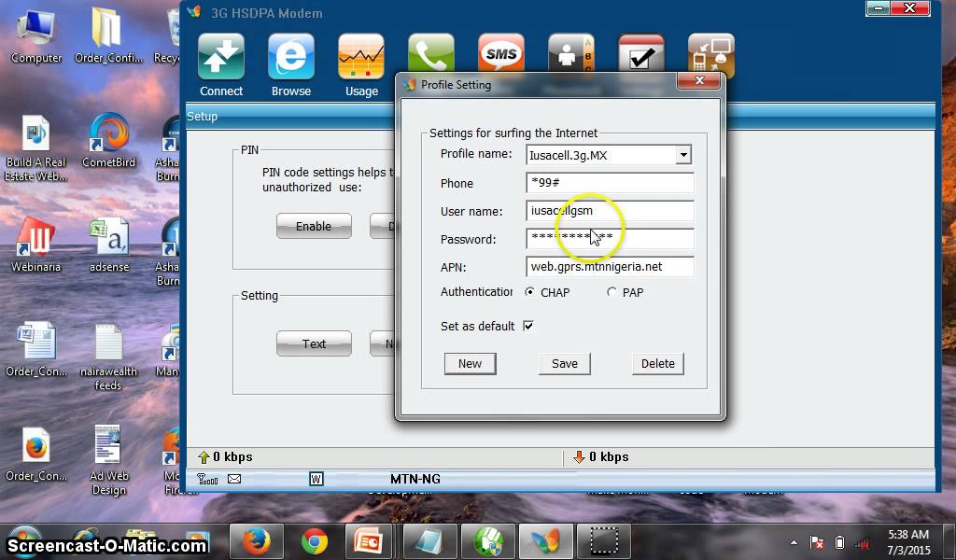Open Action Center flag in tray
This screenshot has height=560, width=956.
coord(817,542)
